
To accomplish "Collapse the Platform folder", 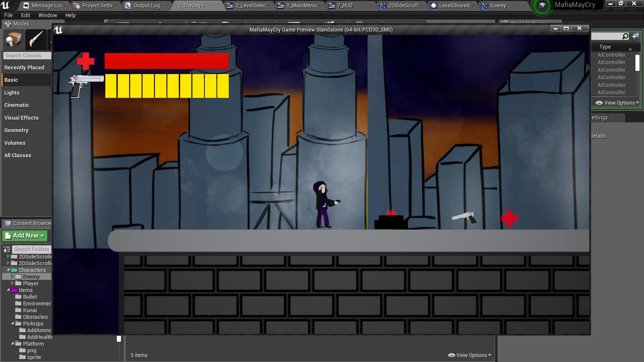I will pyautogui.click(x=12, y=344).
